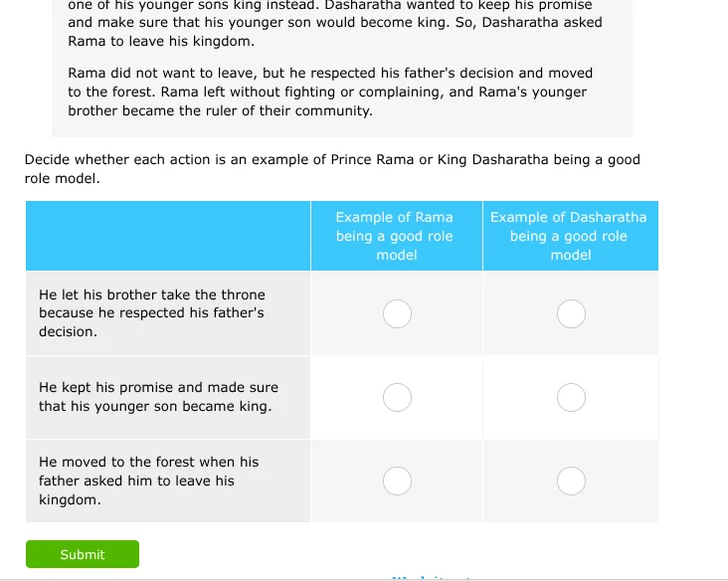Choose Rama for 'kept his promise' row

pyautogui.click(x=397, y=398)
